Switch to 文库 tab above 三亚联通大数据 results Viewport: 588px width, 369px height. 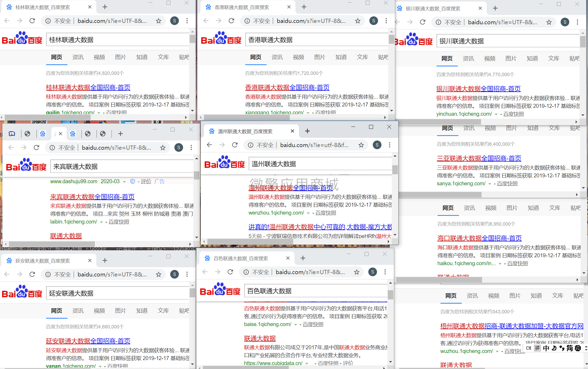(554, 128)
